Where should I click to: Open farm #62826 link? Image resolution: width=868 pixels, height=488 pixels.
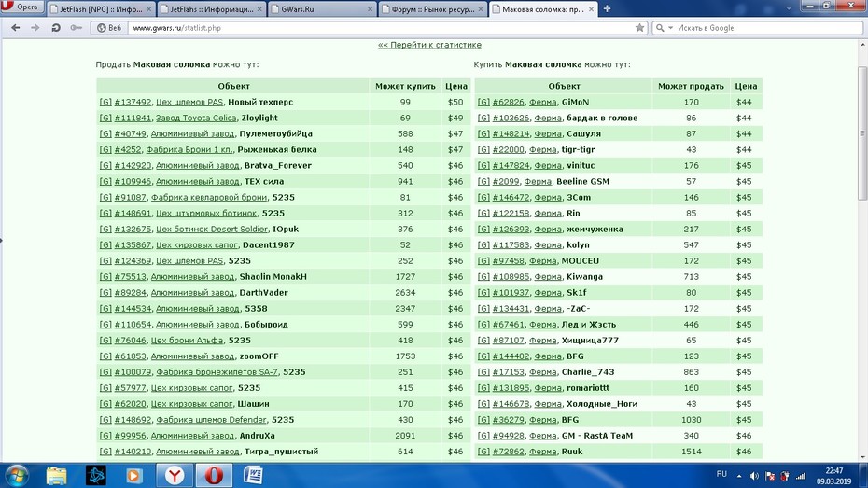click(508, 102)
